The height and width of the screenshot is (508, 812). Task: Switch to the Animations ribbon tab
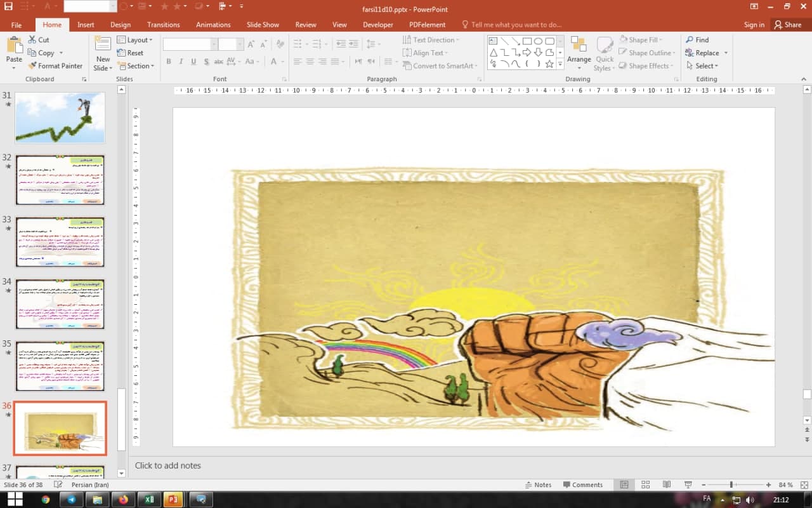213,25
